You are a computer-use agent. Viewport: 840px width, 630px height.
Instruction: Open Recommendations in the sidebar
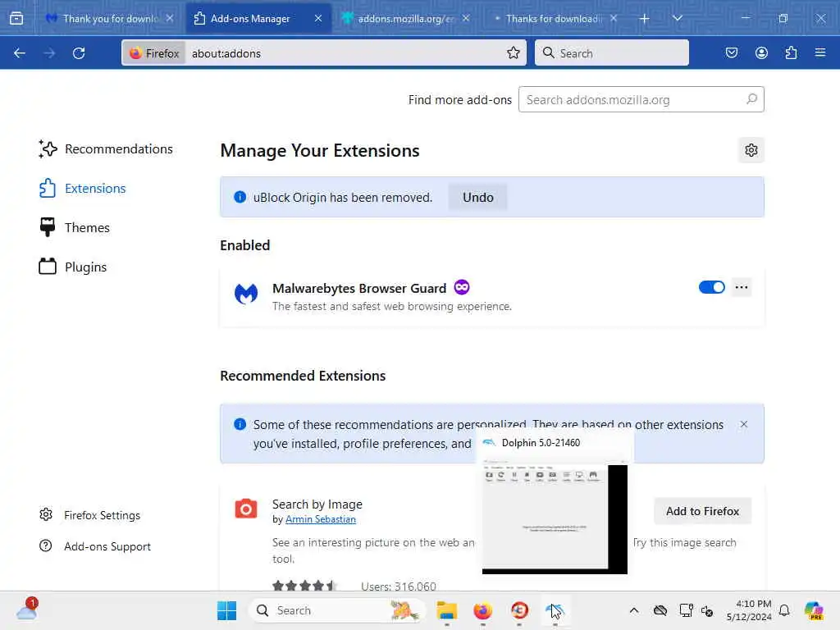click(x=106, y=149)
